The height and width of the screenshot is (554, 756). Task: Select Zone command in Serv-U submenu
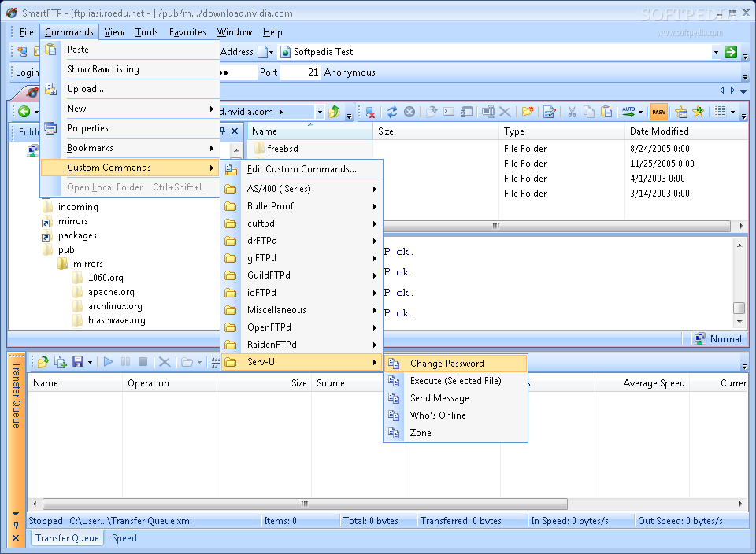(456, 433)
